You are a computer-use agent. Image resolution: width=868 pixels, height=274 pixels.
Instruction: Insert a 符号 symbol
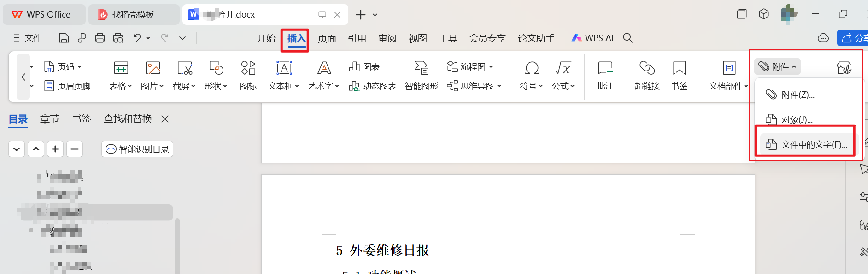pos(532,75)
